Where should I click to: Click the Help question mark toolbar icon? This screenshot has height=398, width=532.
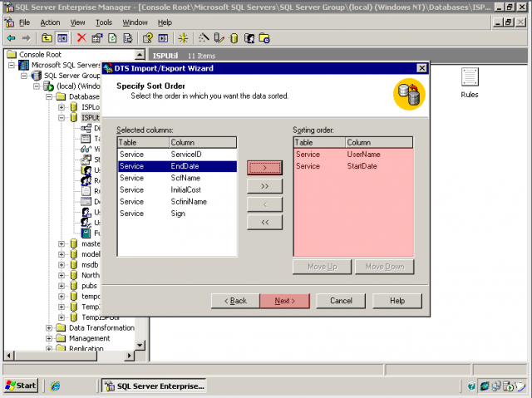[x=147, y=37]
